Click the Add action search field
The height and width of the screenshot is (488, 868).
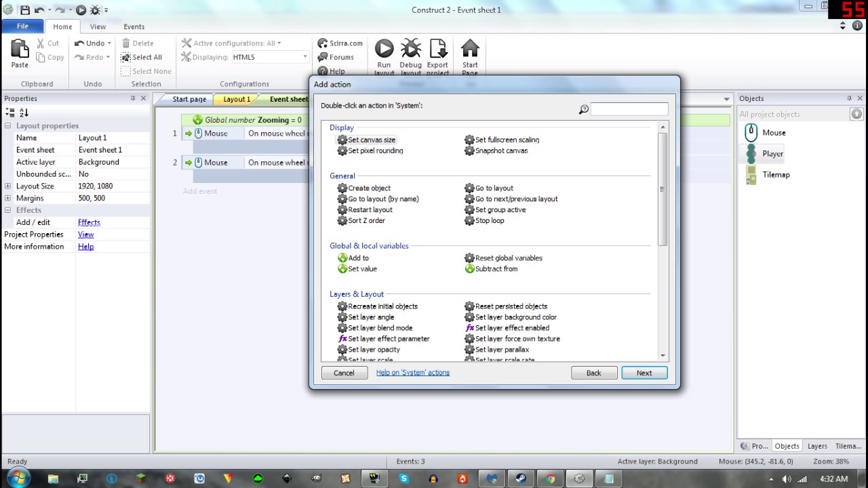pyautogui.click(x=629, y=109)
